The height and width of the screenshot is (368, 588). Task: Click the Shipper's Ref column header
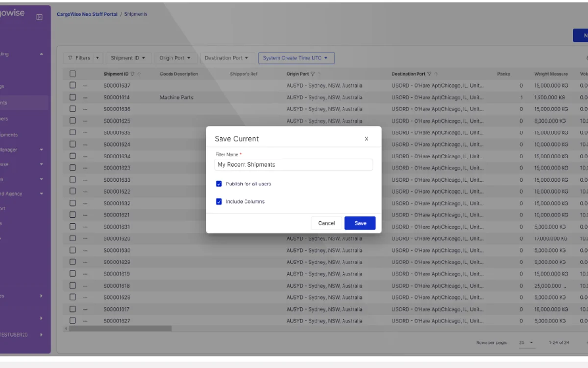pyautogui.click(x=244, y=74)
